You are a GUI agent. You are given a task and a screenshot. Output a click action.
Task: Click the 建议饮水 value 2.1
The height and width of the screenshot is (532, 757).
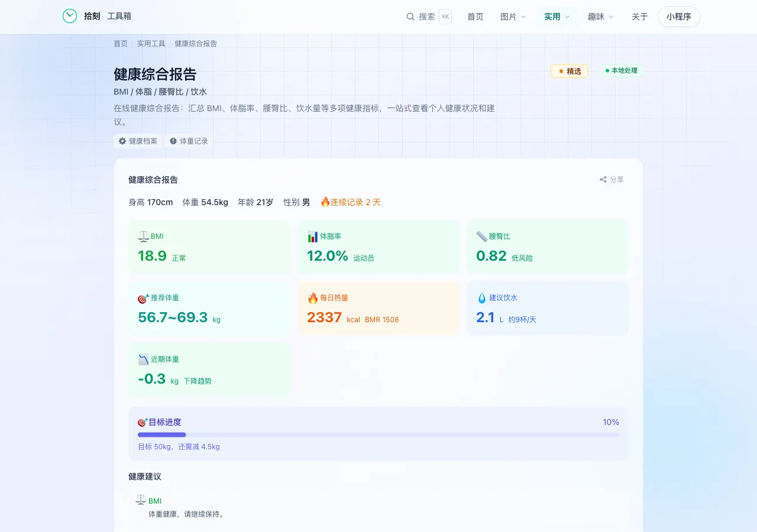485,317
